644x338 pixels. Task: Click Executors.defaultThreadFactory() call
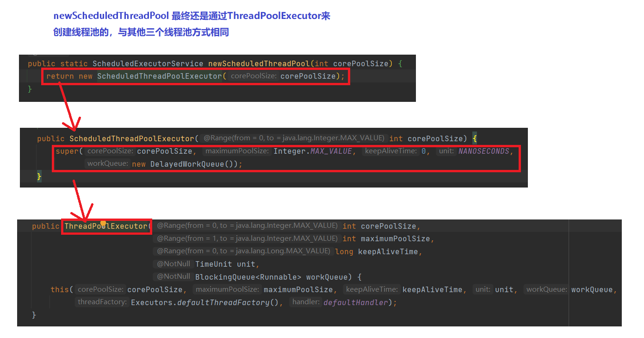pyautogui.click(x=204, y=302)
